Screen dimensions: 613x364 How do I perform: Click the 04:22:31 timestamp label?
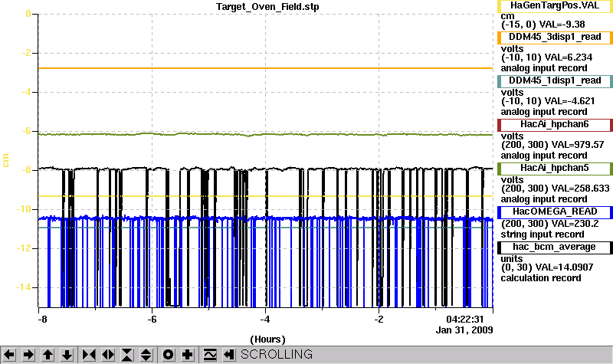tap(465, 320)
